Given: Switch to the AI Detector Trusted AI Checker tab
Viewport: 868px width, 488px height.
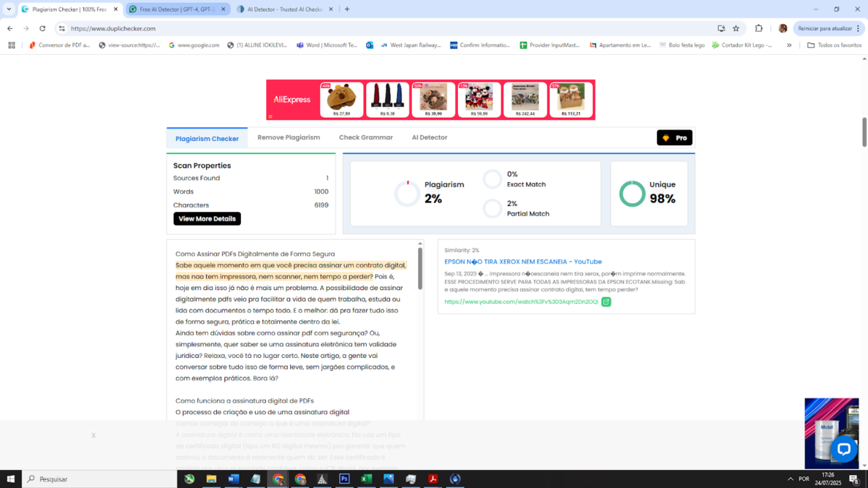Looking at the screenshot, I should pos(284,9).
